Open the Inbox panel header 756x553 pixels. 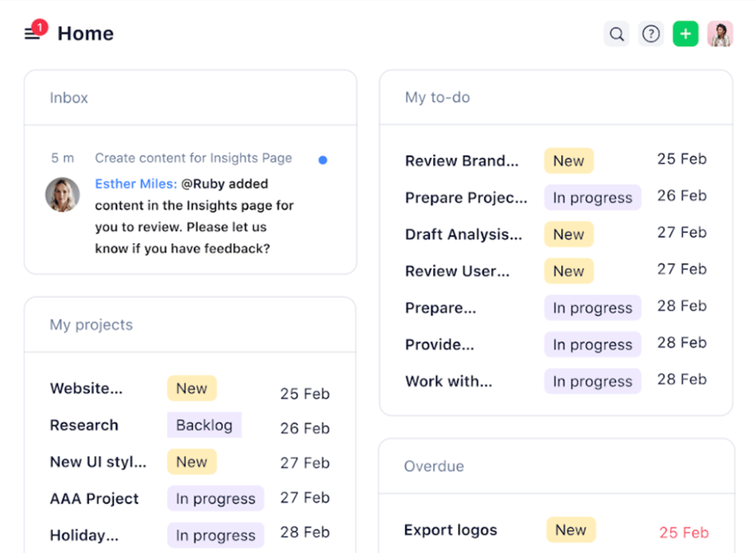coord(69,97)
